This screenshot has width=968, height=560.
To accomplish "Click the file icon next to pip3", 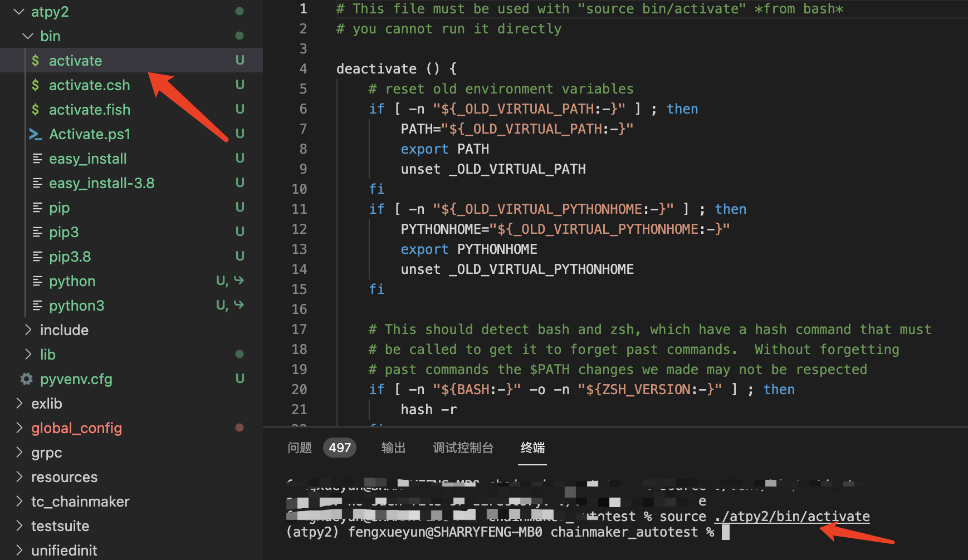I will (x=37, y=232).
